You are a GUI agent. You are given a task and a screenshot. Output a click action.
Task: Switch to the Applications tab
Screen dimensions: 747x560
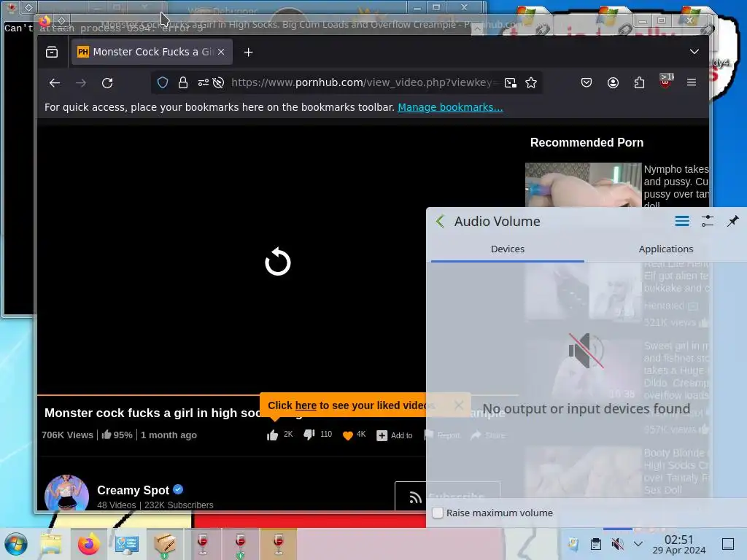pos(665,249)
